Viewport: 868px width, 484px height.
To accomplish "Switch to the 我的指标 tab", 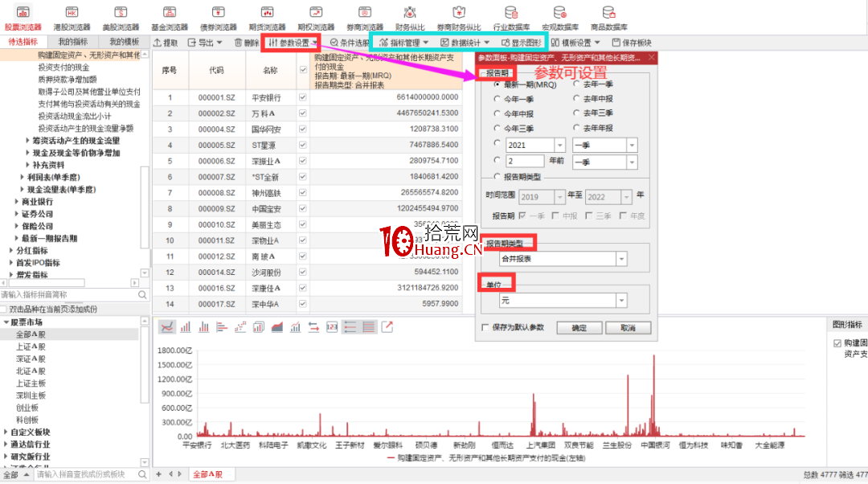I will pos(73,42).
